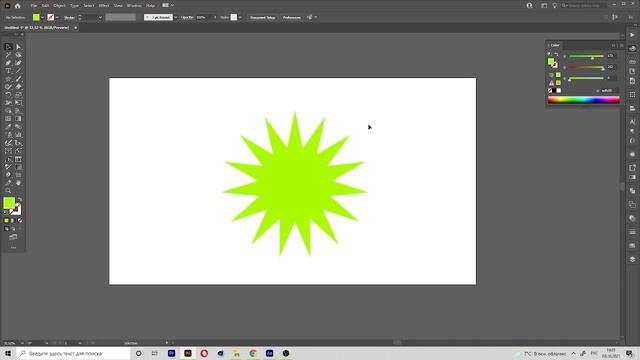640x360 pixels.
Task: Change screen mode at toolbox bottom
Action: [x=13, y=237]
